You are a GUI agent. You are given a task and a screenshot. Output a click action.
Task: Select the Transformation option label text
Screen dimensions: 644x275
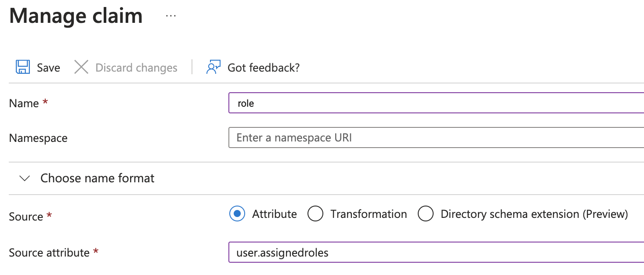pyautogui.click(x=368, y=214)
